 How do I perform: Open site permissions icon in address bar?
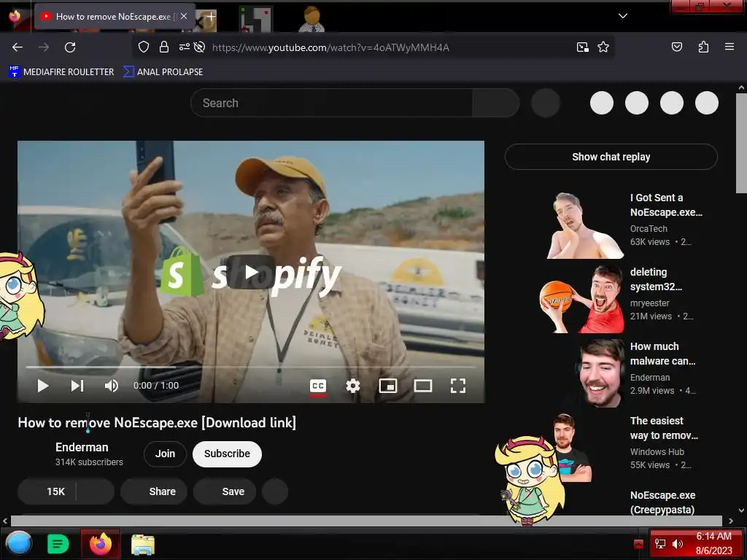pyautogui.click(x=184, y=47)
